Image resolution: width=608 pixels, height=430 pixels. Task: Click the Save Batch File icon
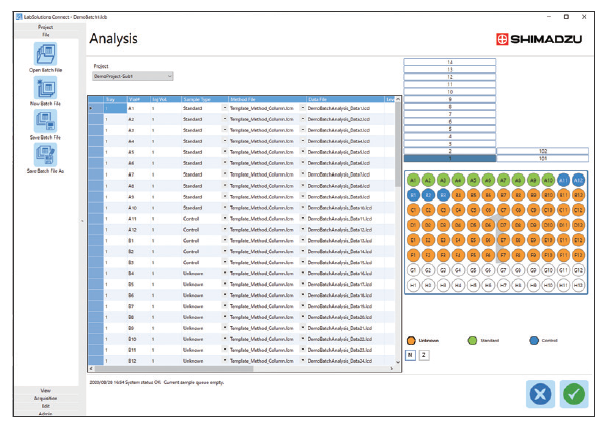click(45, 121)
